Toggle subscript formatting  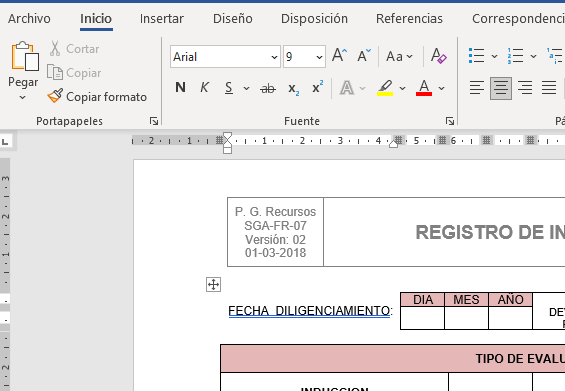pyautogui.click(x=293, y=88)
